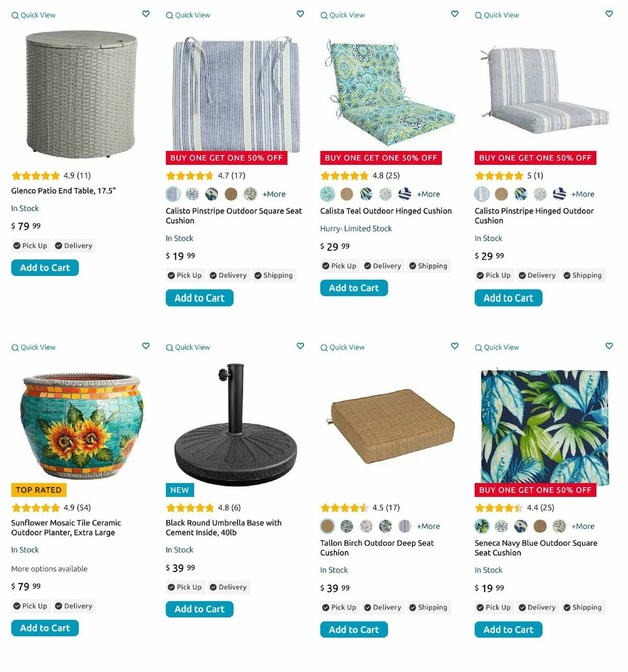Toggle Shipping option on Calisto Pinstripe Square Cushion
This screenshot has height=672, width=628.
point(273,275)
